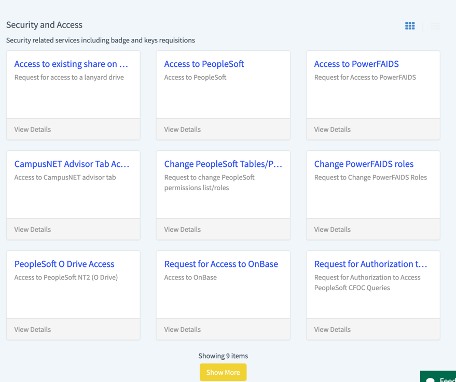The width and height of the screenshot is (456, 382).
Task: Open Request for Authorization t... link
Action: pos(371,264)
